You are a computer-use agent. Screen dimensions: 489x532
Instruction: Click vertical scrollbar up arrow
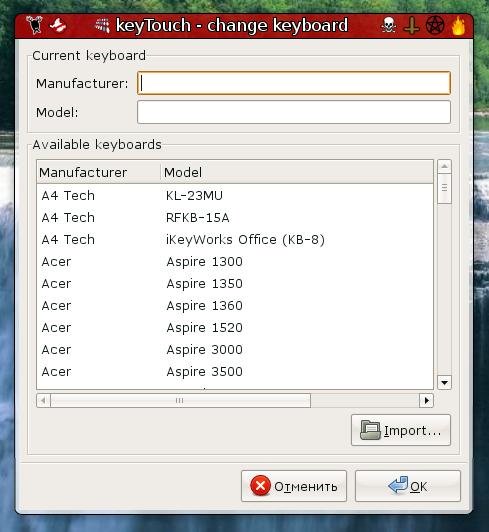click(x=445, y=167)
